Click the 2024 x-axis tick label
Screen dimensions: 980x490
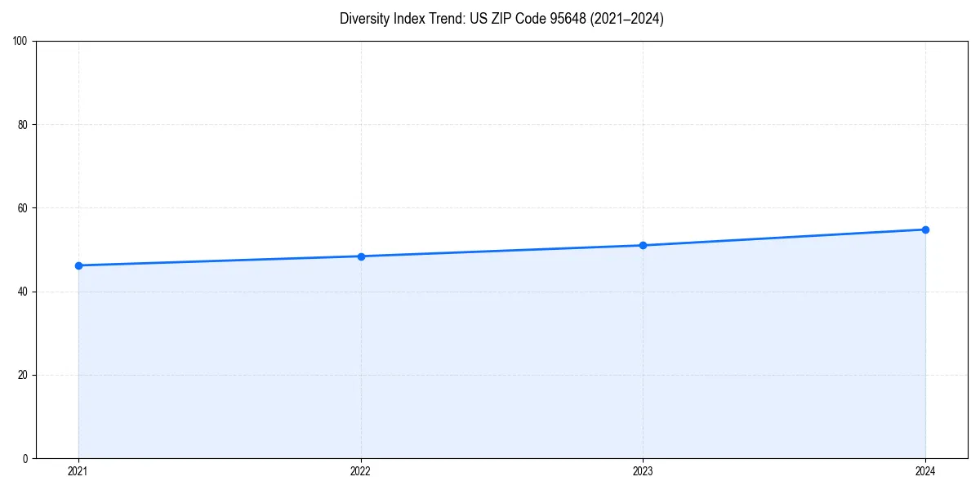tap(924, 470)
